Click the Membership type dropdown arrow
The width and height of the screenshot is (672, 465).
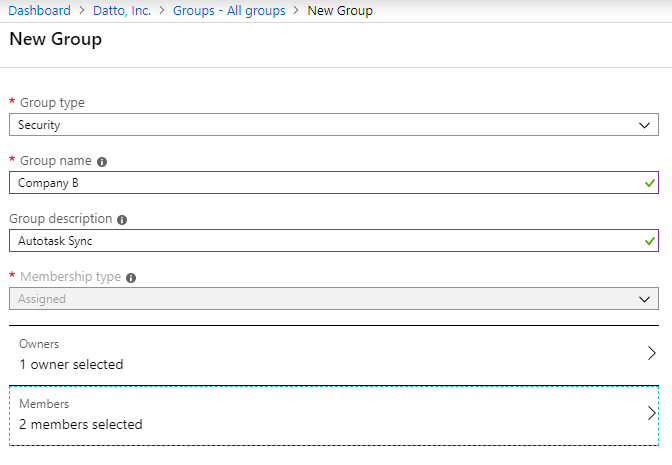(x=645, y=299)
